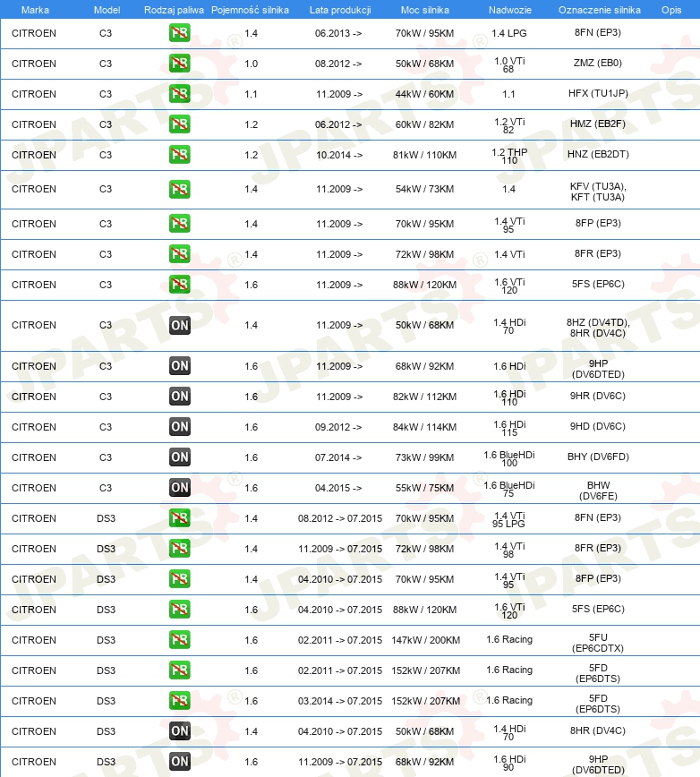Click the date cell "06.2013 ->"
The width and height of the screenshot is (700, 777).
(x=338, y=33)
